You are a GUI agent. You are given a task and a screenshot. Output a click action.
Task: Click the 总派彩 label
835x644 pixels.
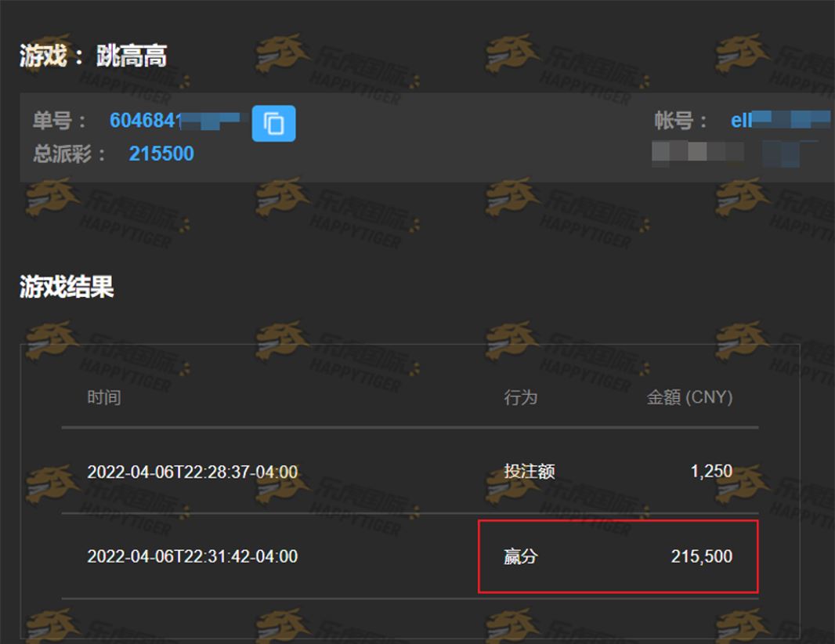(69, 154)
